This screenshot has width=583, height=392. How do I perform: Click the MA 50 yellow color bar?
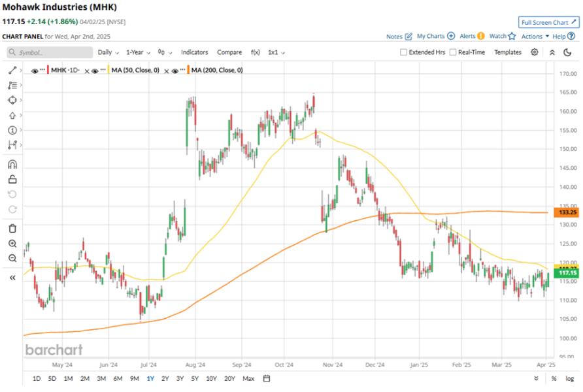tap(108, 70)
